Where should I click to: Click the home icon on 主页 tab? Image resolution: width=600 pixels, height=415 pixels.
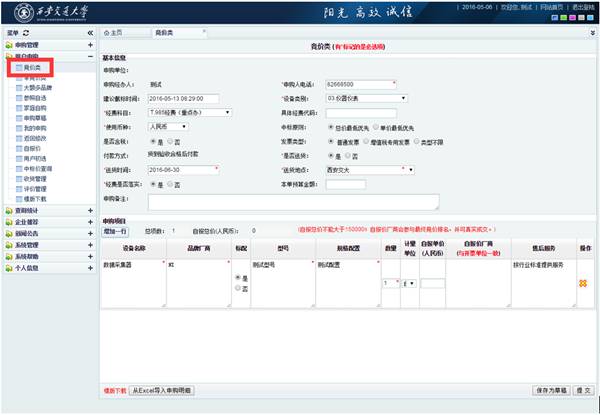(x=113, y=33)
